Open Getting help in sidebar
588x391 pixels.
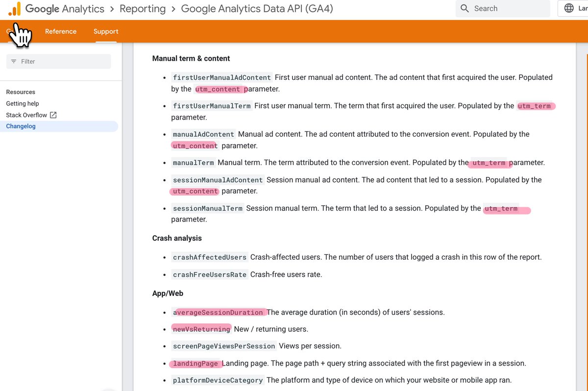(x=23, y=103)
